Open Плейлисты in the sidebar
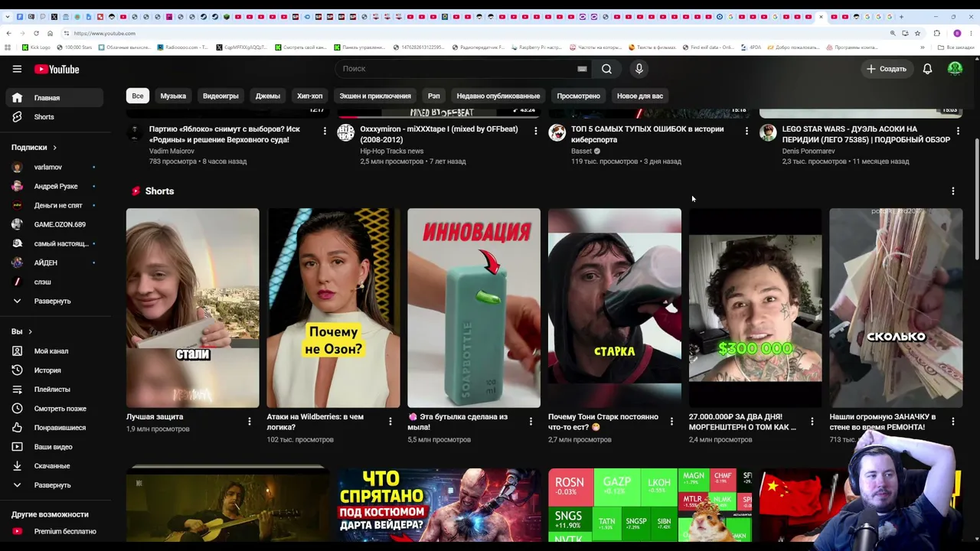The height and width of the screenshot is (551, 980). [x=53, y=390]
